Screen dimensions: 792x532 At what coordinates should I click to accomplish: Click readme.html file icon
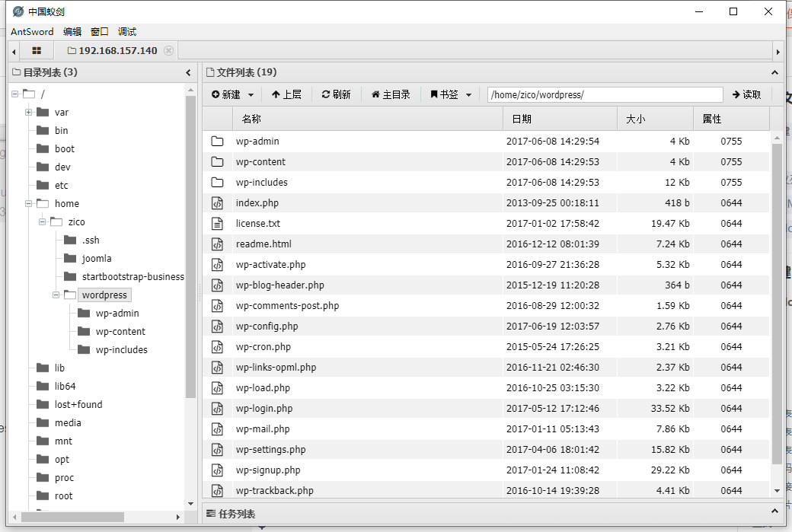217,244
